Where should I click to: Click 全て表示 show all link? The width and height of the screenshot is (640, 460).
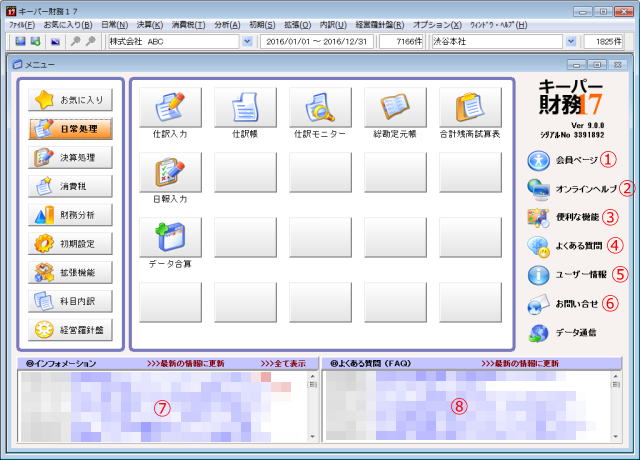coord(283,364)
